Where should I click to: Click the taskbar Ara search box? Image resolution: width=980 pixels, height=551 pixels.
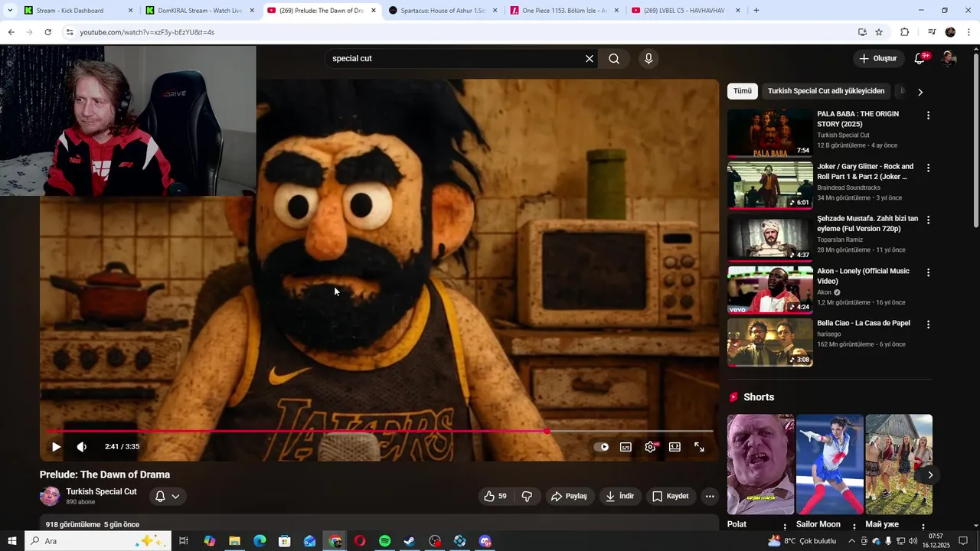[x=99, y=541]
